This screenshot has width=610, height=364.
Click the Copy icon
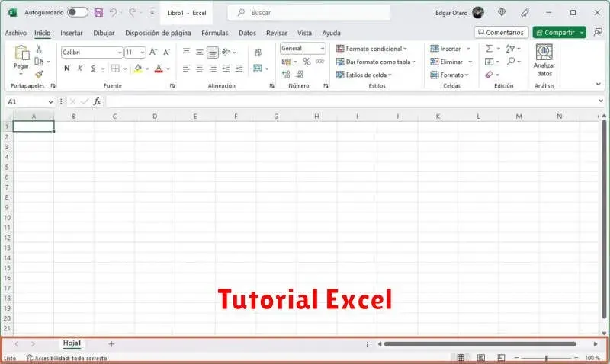pos(39,62)
